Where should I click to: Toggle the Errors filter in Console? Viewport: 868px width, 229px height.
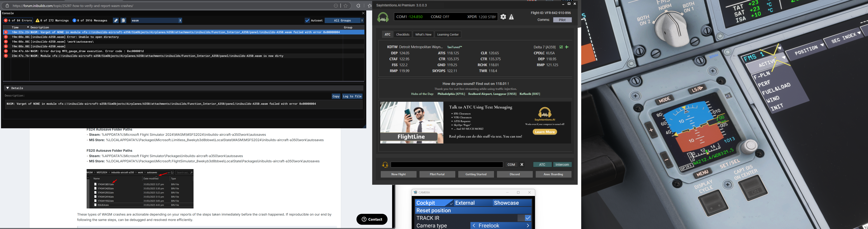click(x=18, y=21)
